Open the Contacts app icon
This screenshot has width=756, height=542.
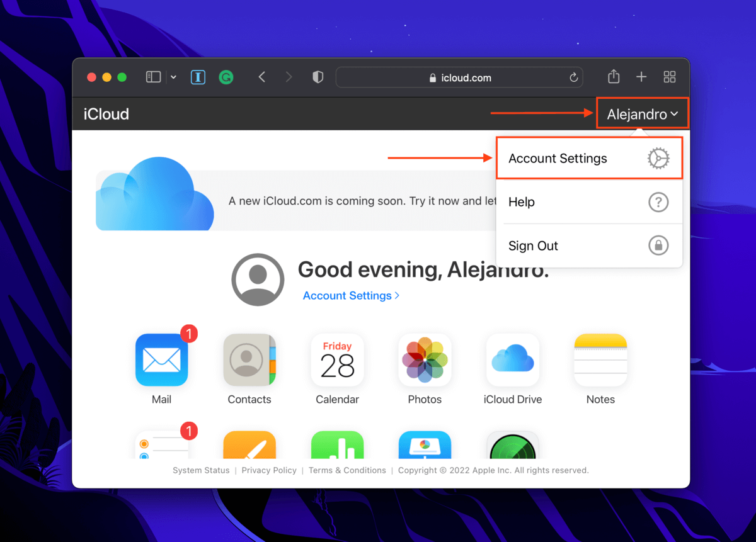249,360
